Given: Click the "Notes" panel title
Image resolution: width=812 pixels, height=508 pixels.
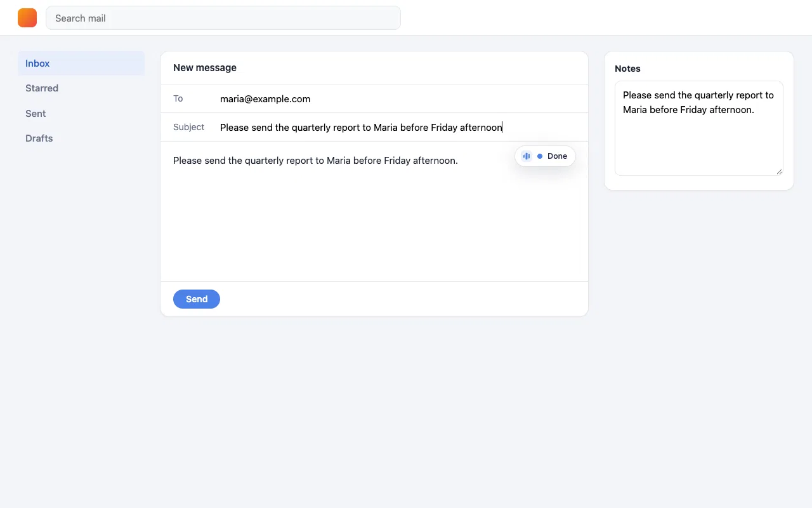Looking at the screenshot, I should point(627,69).
